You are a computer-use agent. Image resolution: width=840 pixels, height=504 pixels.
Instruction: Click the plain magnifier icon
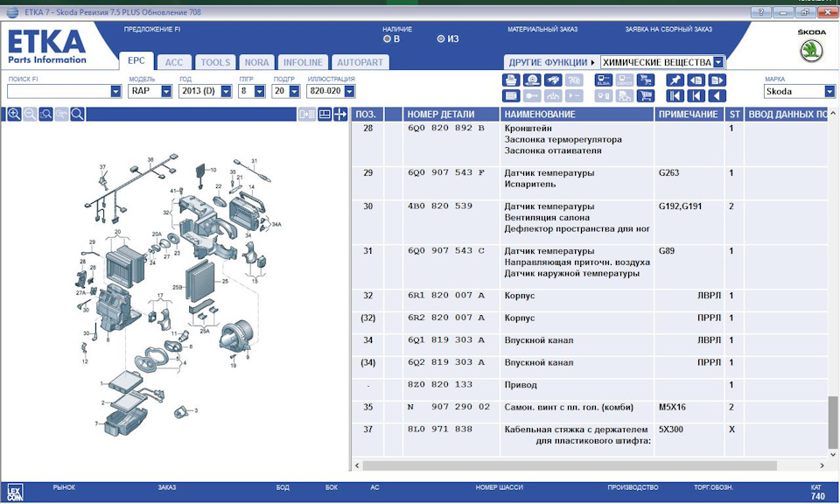click(x=78, y=114)
